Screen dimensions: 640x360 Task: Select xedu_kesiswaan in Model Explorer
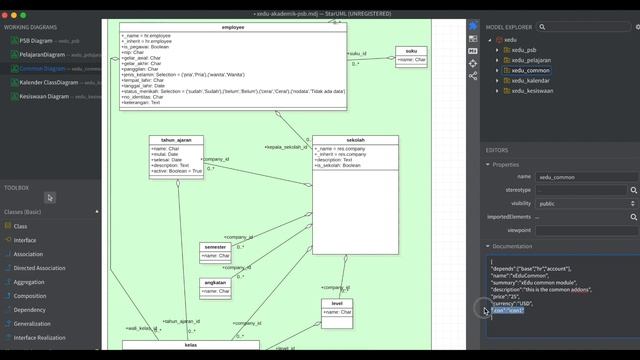[532, 91]
